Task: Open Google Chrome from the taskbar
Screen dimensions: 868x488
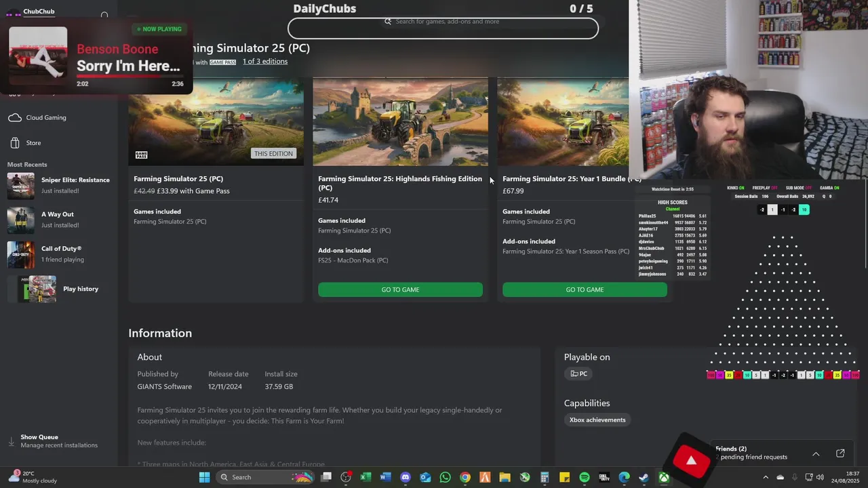Action: 465,477
